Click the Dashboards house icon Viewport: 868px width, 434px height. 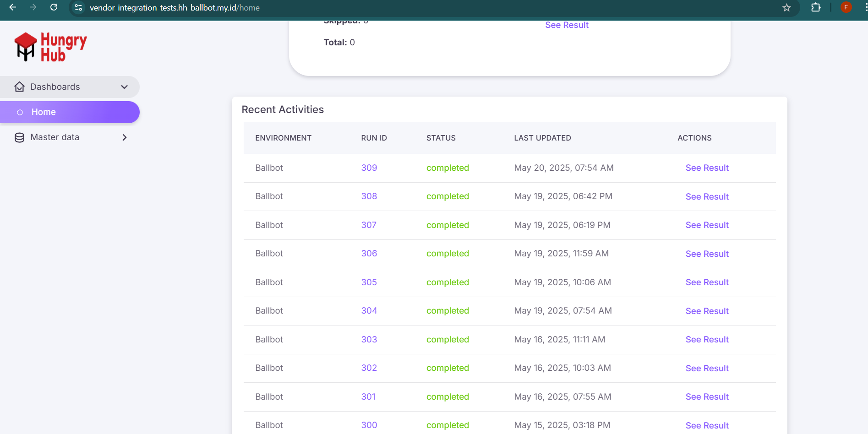pos(19,87)
